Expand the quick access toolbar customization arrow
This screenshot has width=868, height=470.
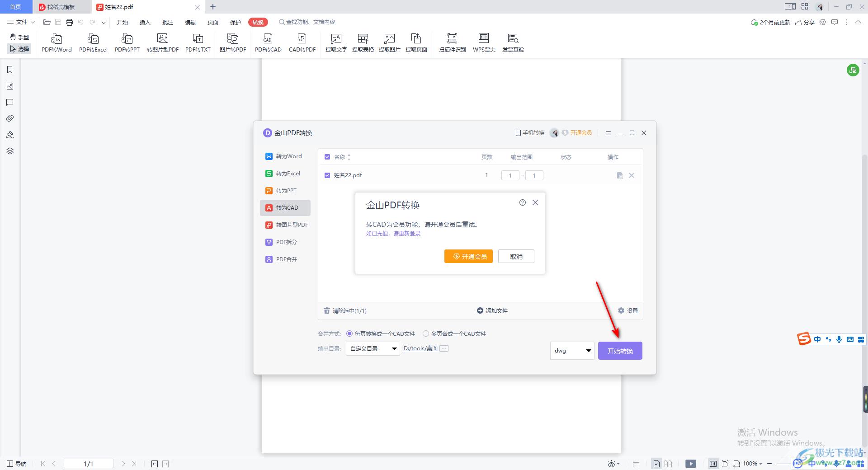pos(104,22)
